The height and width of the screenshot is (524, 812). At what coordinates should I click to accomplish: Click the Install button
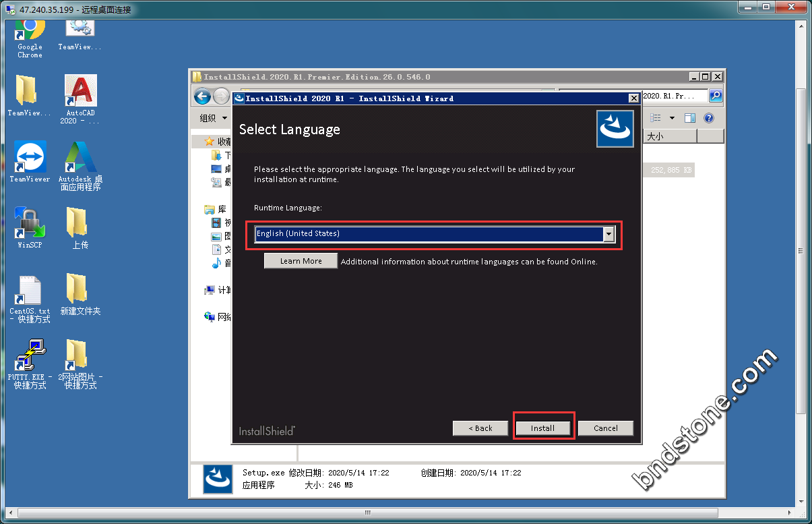(x=542, y=428)
